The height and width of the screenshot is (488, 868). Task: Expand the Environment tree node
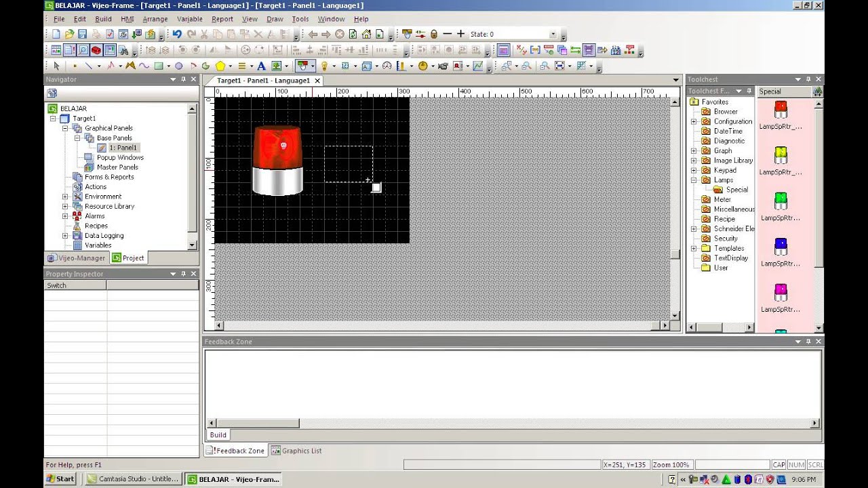click(x=65, y=197)
